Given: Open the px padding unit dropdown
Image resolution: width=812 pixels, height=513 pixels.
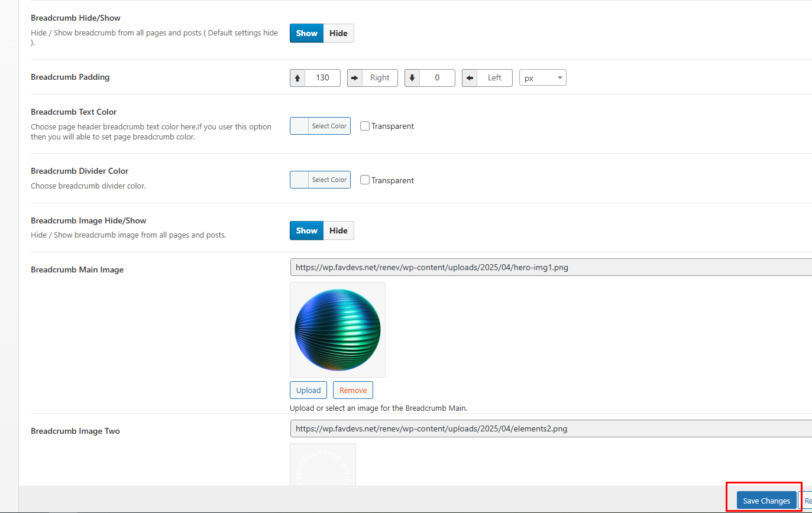Looking at the screenshot, I should pyautogui.click(x=543, y=78).
